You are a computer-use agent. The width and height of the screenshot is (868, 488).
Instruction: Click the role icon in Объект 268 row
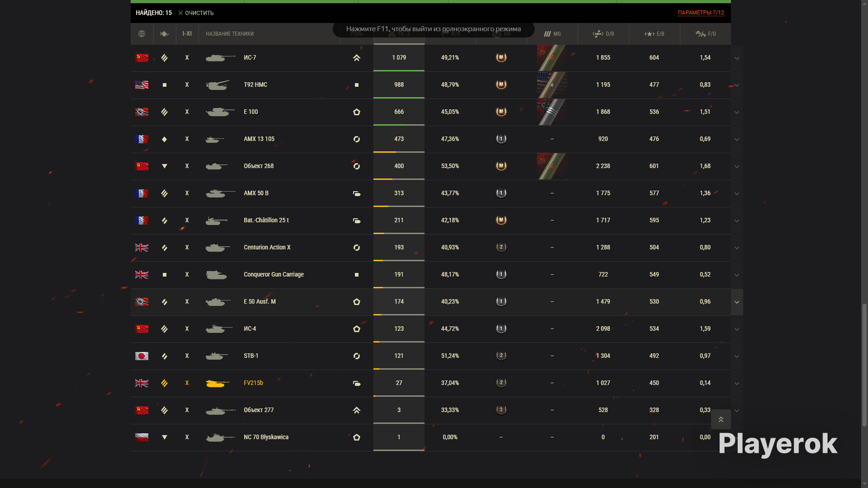[x=357, y=166]
